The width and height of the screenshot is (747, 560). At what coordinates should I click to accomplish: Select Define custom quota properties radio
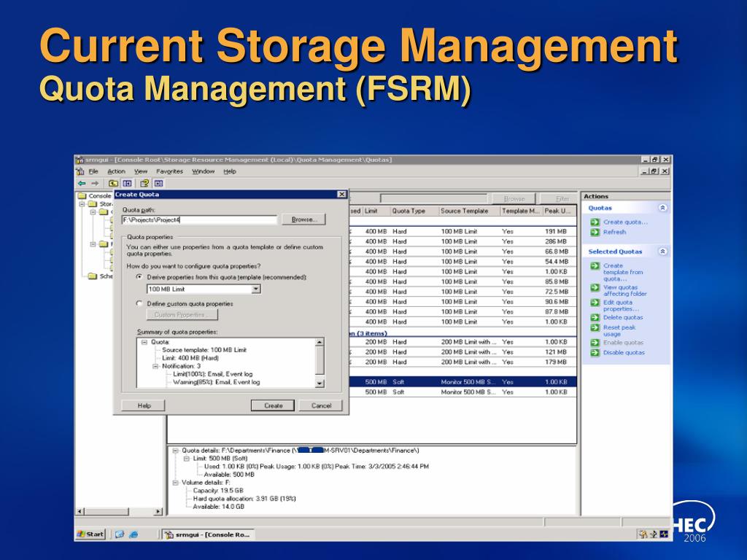(139, 303)
